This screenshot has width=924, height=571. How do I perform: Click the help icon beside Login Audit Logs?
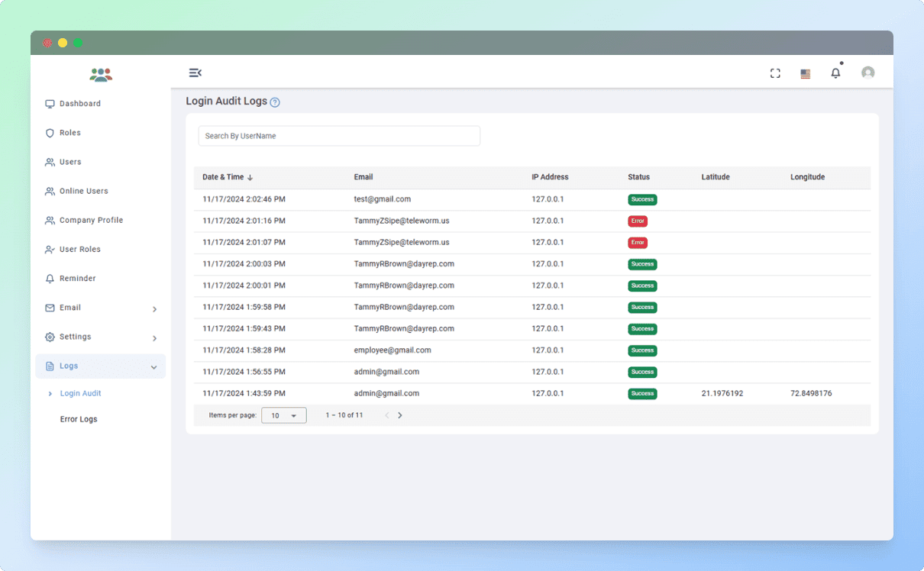coord(275,102)
